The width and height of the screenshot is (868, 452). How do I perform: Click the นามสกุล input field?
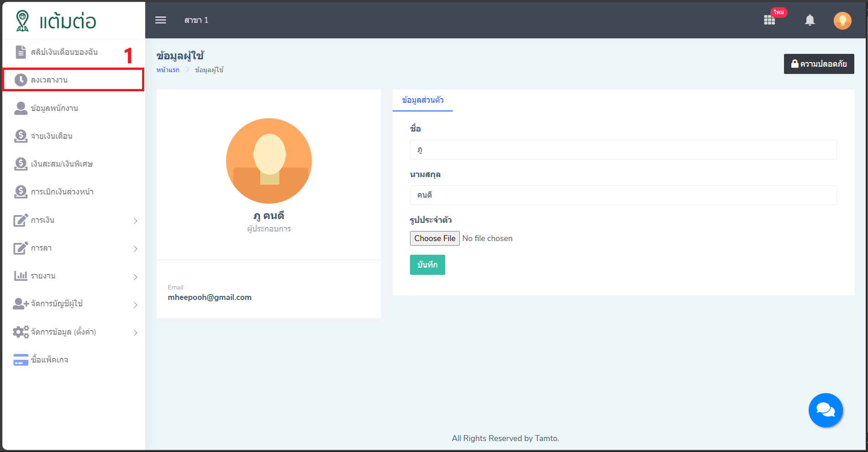click(623, 195)
